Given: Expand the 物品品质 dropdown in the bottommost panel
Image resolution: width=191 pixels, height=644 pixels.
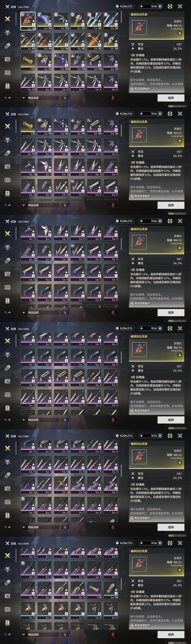Looking at the screenshot, I should click(x=40, y=634).
